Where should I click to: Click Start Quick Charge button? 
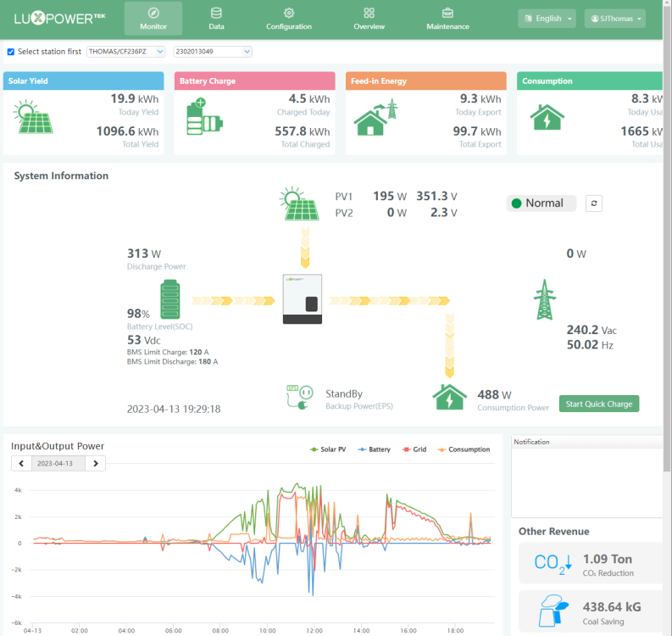click(x=599, y=404)
